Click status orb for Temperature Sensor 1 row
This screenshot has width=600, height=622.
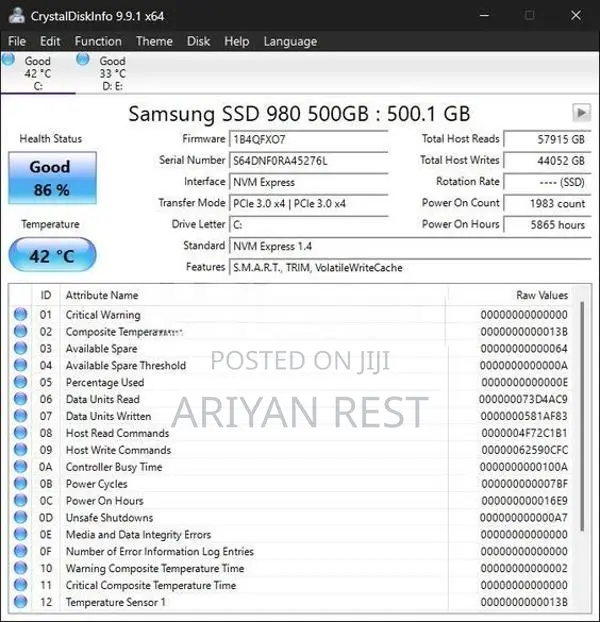click(21, 602)
